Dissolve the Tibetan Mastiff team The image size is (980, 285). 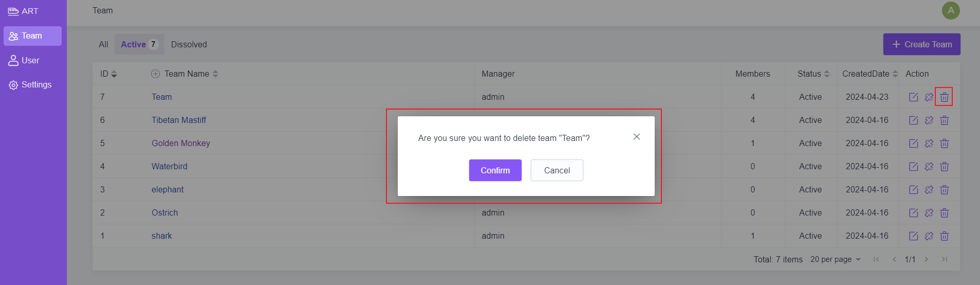tap(929, 120)
